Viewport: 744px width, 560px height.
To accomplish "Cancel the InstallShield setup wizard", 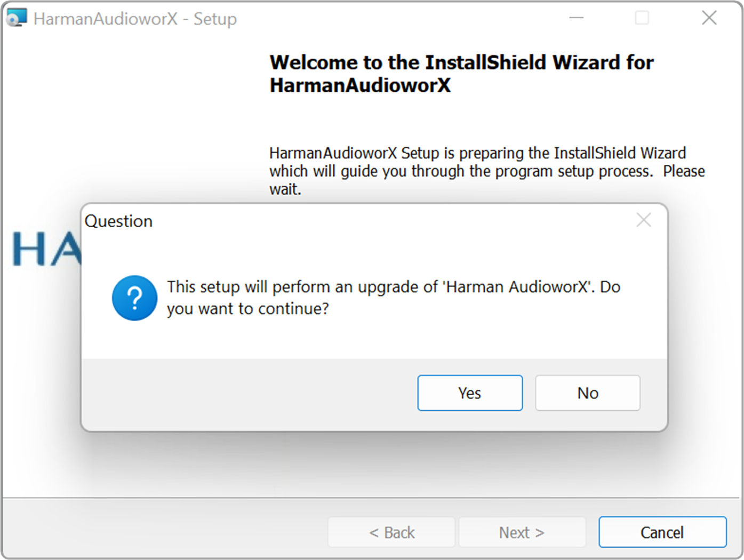I will pyautogui.click(x=662, y=532).
